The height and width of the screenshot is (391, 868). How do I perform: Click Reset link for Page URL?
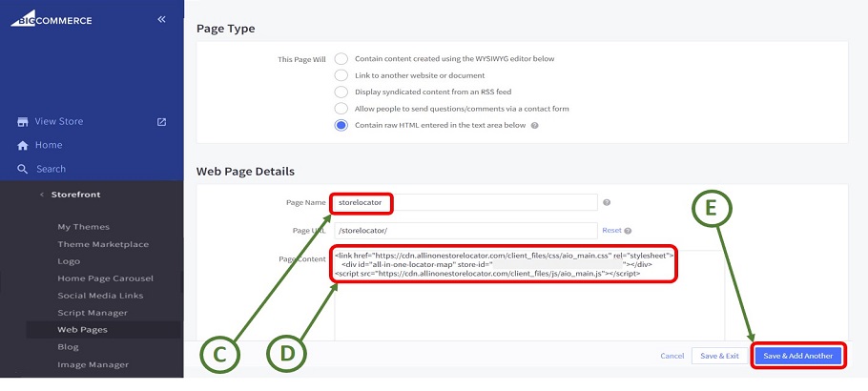coord(611,231)
